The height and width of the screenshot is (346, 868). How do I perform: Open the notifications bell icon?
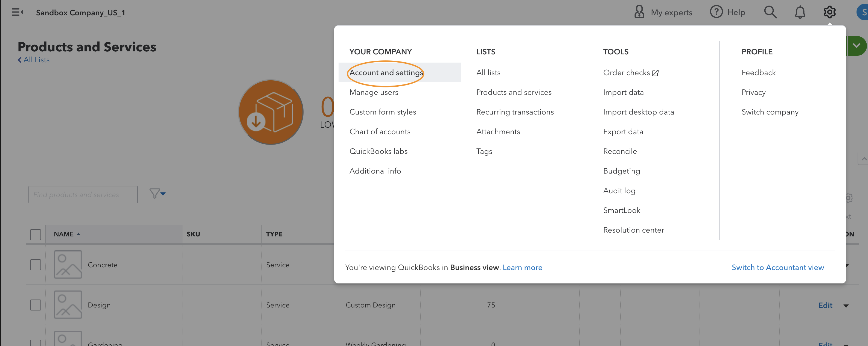(x=800, y=13)
